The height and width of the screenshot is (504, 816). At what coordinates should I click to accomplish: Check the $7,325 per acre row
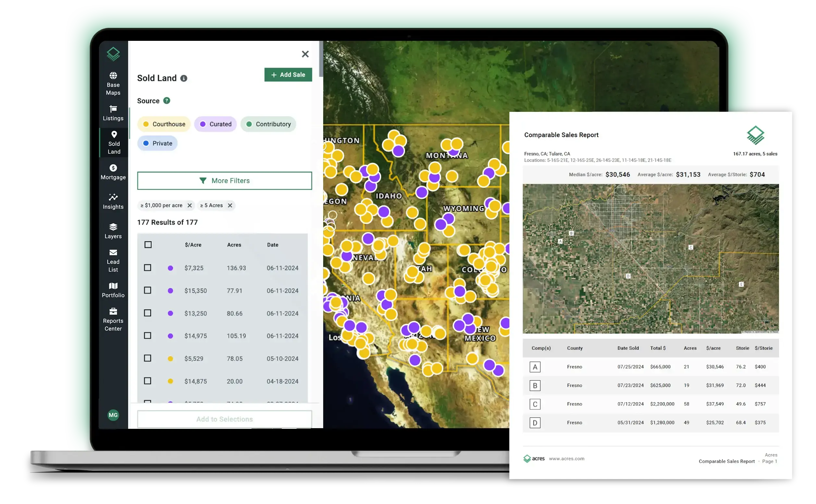[x=147, y=268]
